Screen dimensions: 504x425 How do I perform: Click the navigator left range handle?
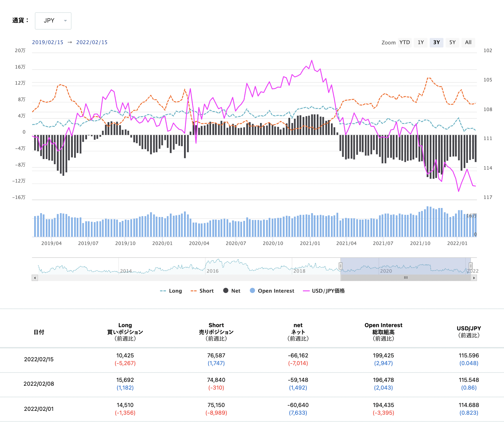pyautogui.click(x=341, y=266)
